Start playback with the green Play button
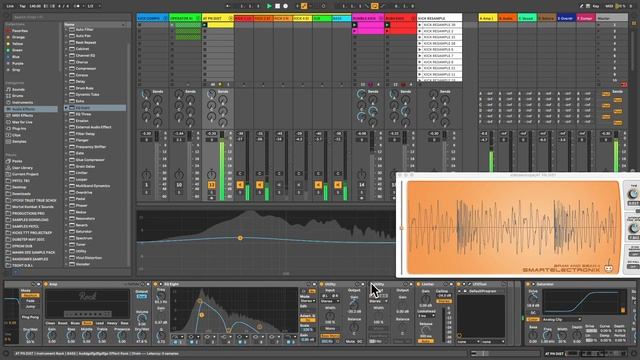 269,6
